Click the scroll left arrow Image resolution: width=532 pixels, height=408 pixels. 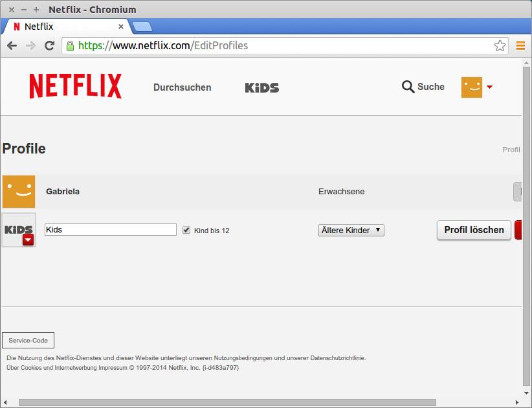[x=5, y=403]
